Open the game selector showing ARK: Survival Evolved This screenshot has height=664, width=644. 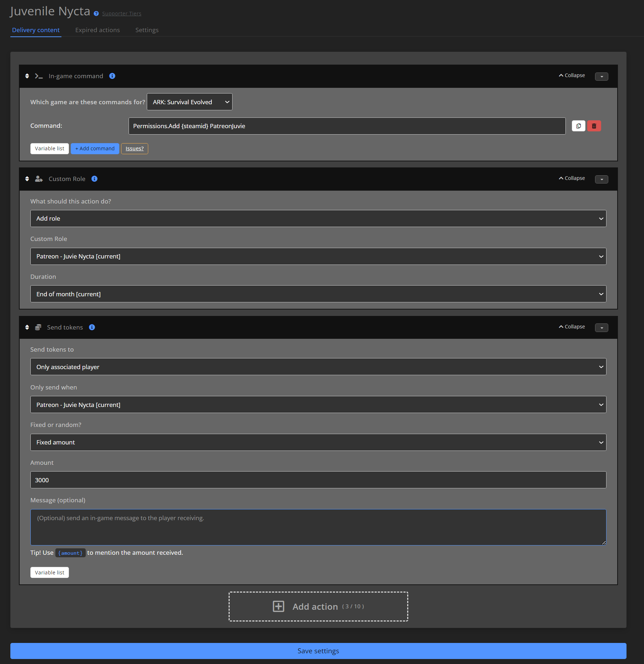pos(189,102)
